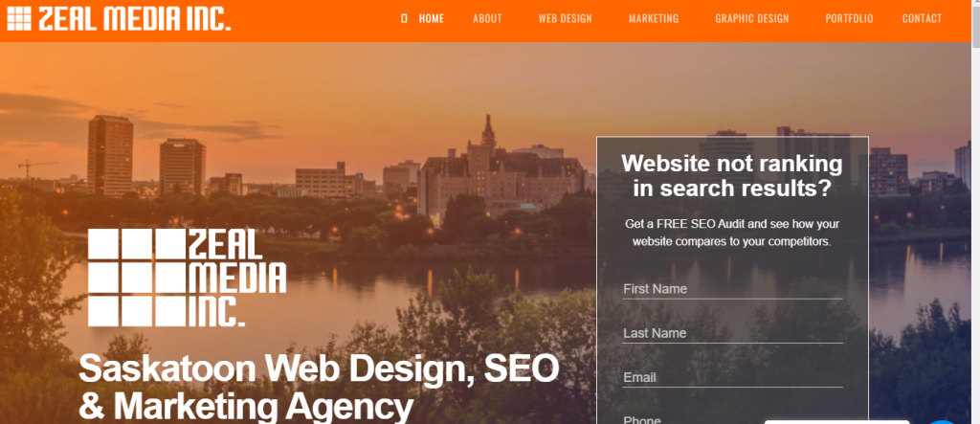Open the ABOUT menu
This screenshot has height=424, width=980.
point(487,19)
